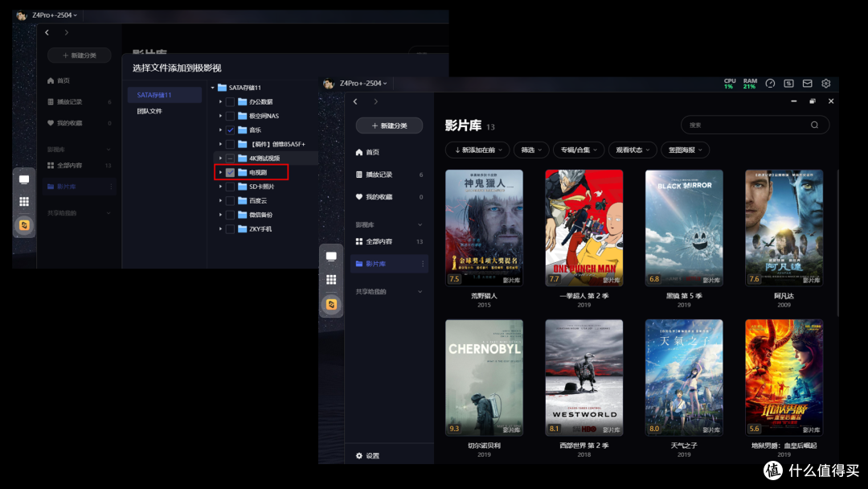
Task: Go forward using the arrow in front window
Action: click(x=375, y=102)
